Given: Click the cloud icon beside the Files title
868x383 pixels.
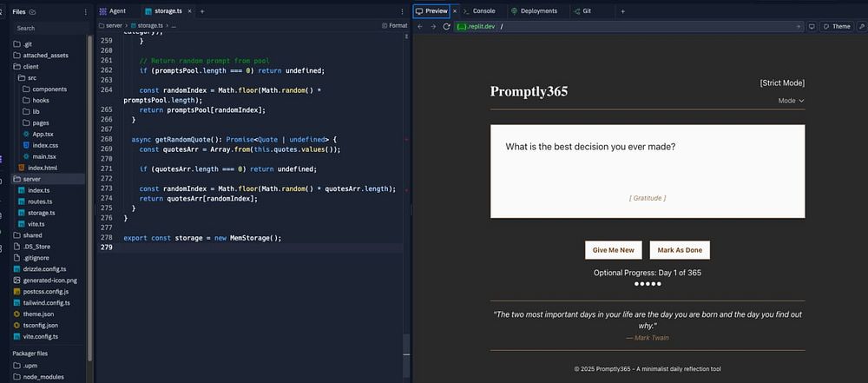Looking at the screenshot, I should pos(32,11).
